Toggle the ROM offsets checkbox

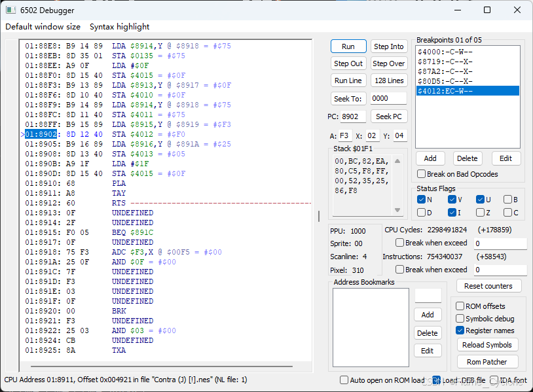click(460, 306)
